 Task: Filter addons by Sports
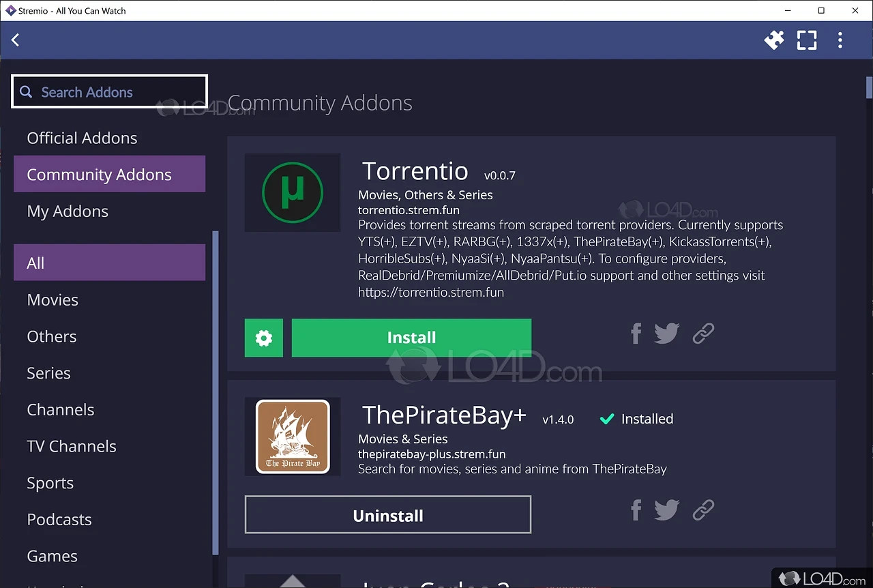pos(109,483)
